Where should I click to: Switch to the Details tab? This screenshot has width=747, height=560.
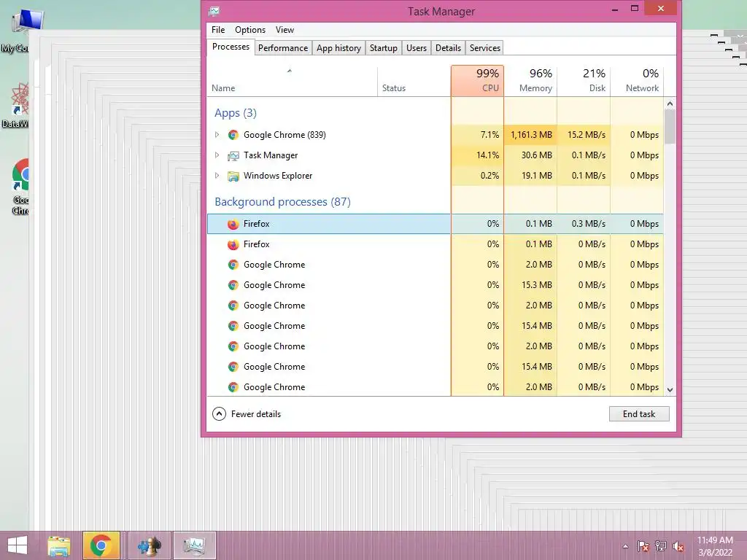[x=449, y=48]
